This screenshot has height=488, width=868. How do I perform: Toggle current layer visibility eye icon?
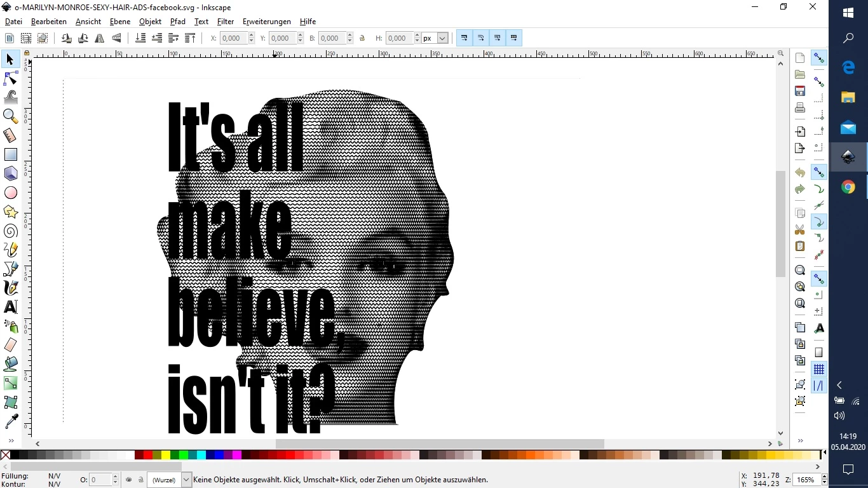129,480
